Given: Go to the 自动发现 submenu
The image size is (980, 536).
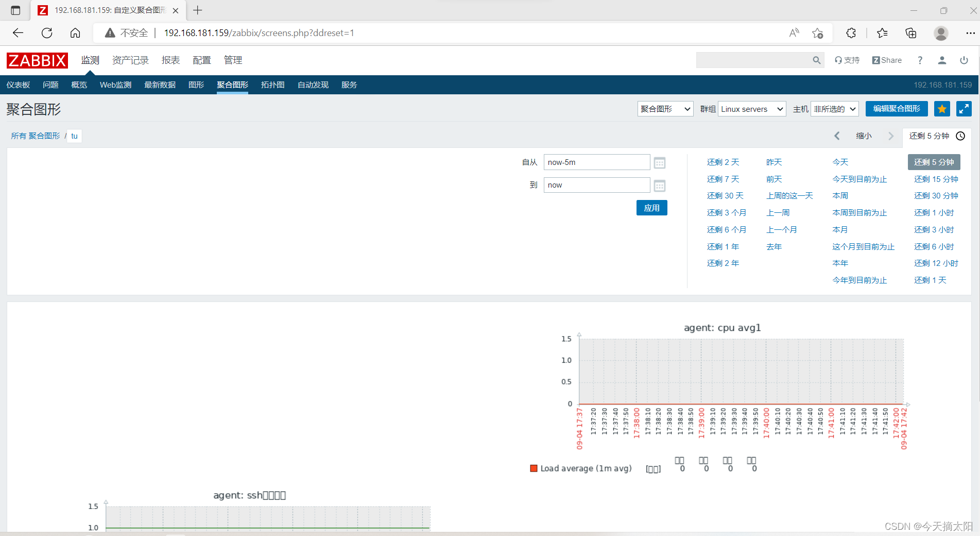Looking at the screenshot, I should 313,85.
